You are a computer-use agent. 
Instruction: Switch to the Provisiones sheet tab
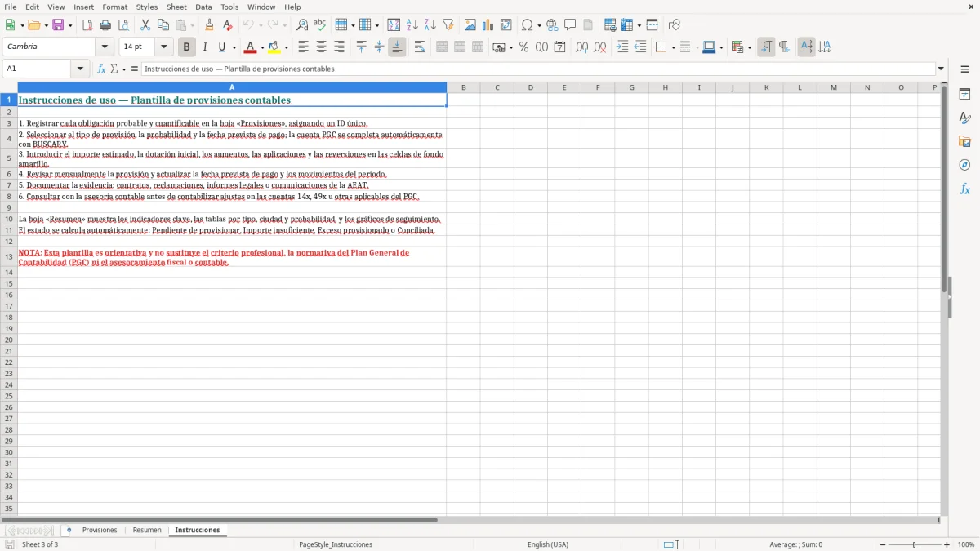(100, 531)
